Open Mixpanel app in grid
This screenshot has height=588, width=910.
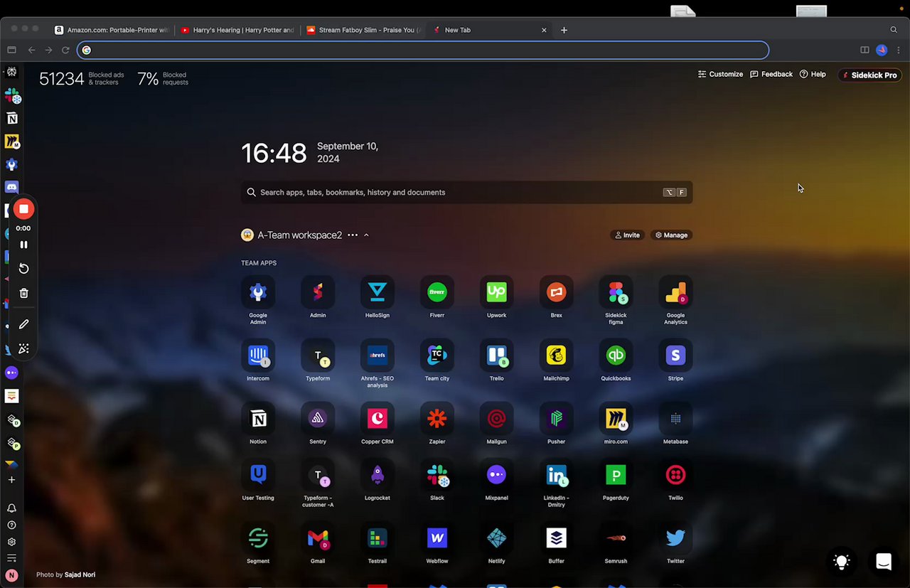point(496,475)
